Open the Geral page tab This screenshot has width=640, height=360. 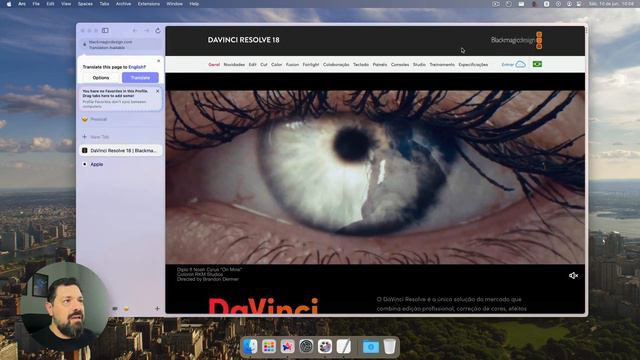pyautogui.click(x=214, y=64)
